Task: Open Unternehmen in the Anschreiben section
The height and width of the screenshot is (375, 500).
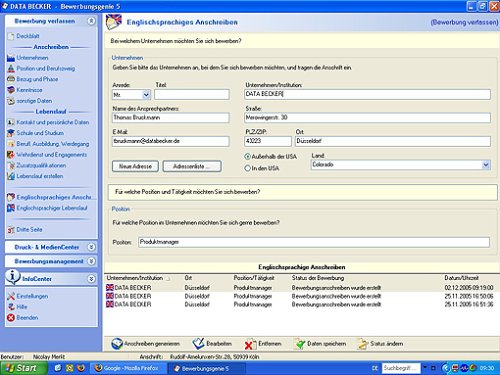Action: 28,58
